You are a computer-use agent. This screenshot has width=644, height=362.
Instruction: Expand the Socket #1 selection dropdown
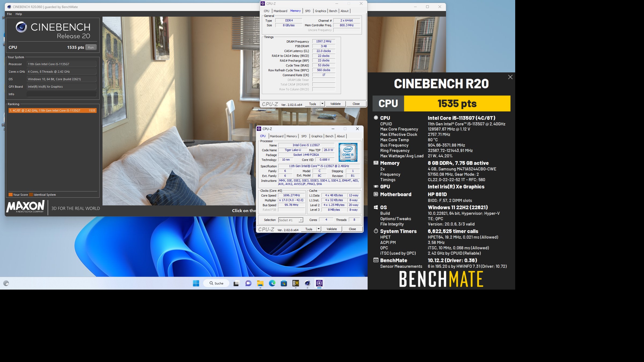(301, 220)
